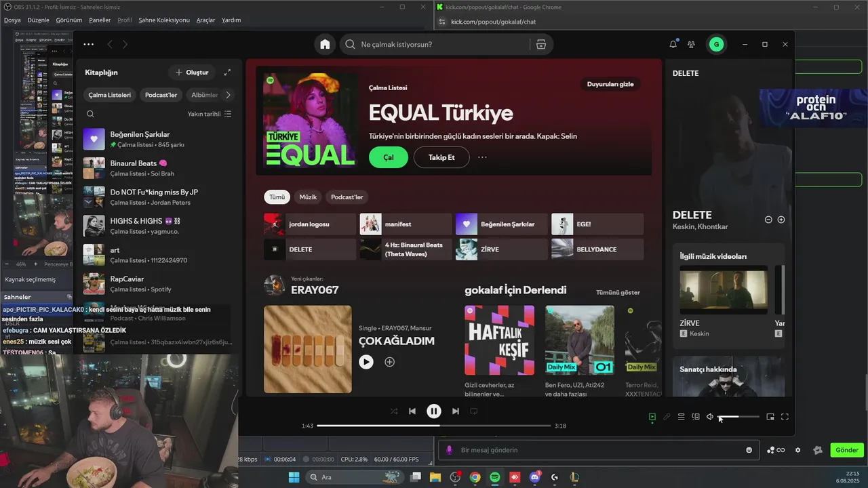Go forward with Spotify's forward arrow
The height and width of the screenshot is (488, 868).
125,44
